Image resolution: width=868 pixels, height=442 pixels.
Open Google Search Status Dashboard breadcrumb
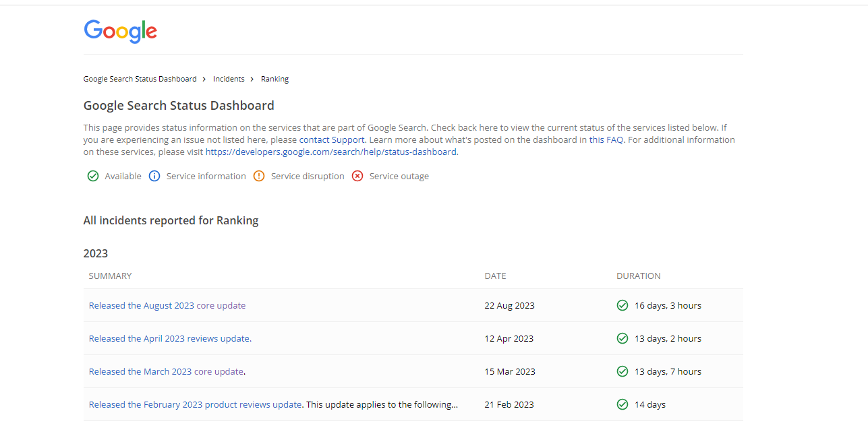click(140, 79)
